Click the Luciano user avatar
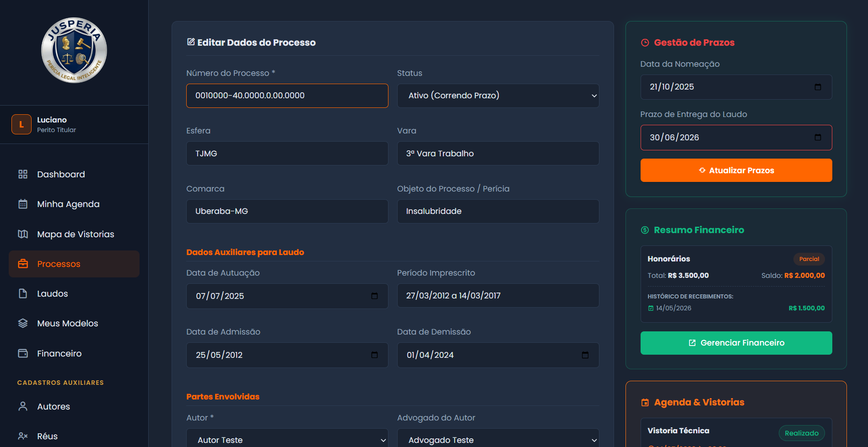868x447 pixels. click(x=22, y=124)
